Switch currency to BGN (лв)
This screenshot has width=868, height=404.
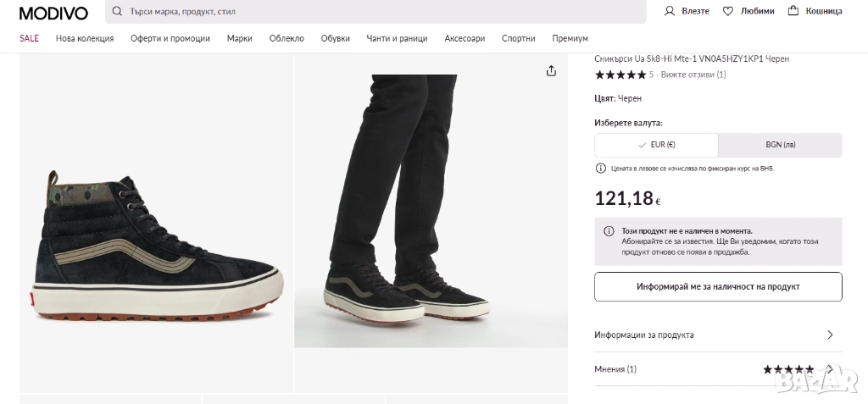click(x=780, y=145)
